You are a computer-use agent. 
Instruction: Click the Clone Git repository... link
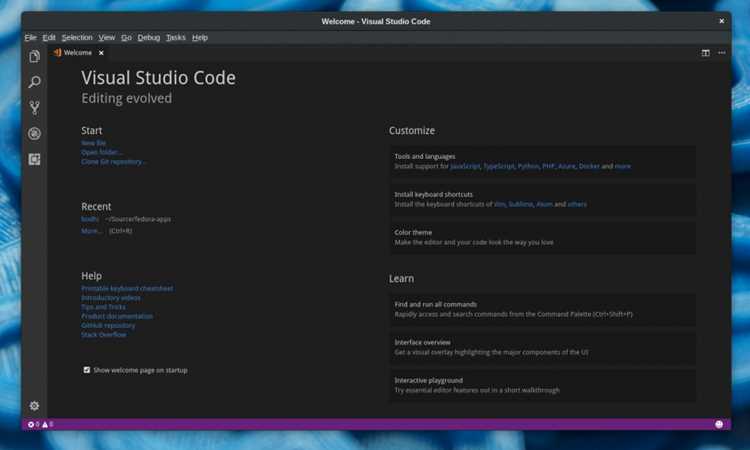coord(113,162)
